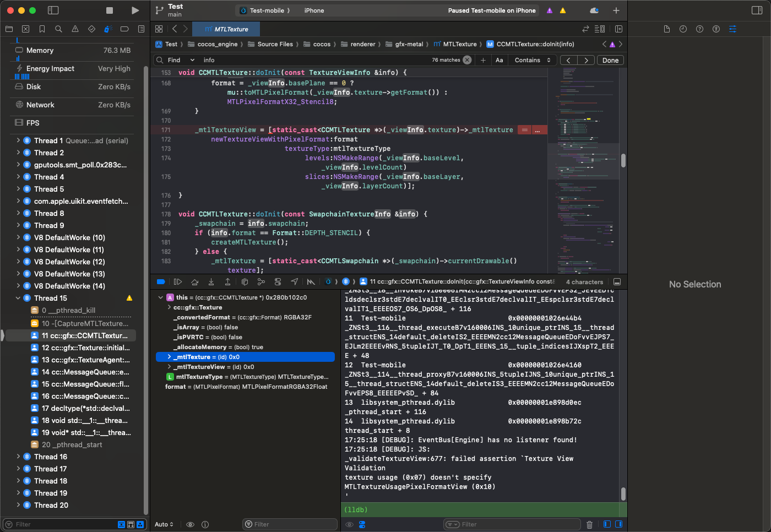Toggle the inspector panel on right

757,10
